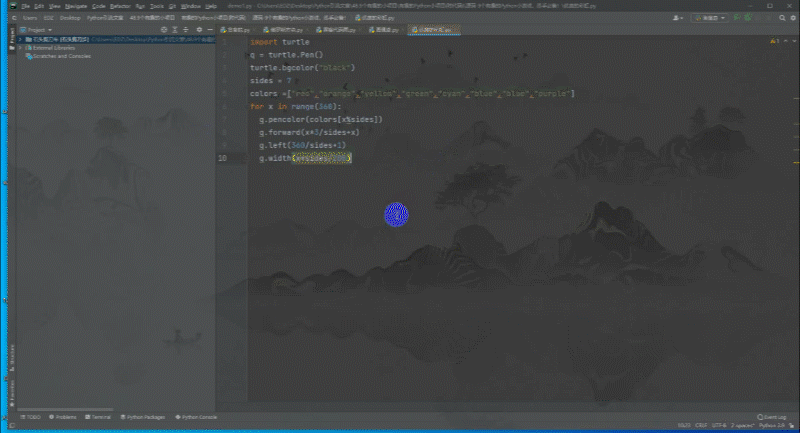Go to previous highlighted problem arrow

(786, 41)
